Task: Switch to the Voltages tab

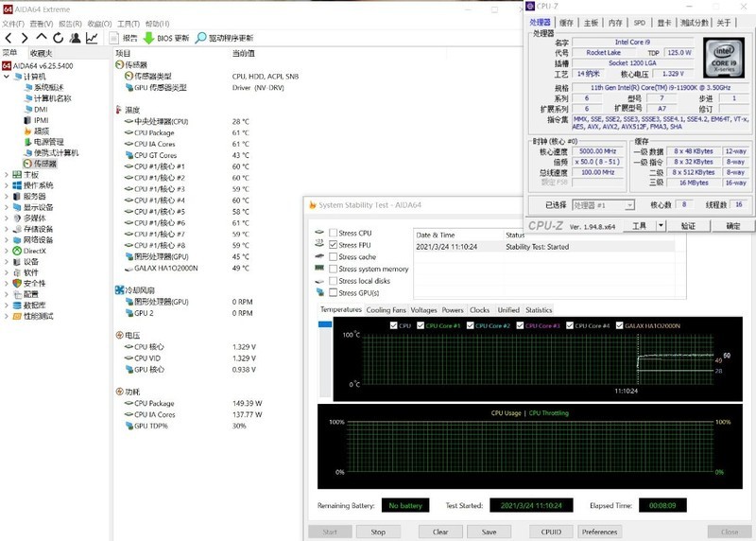Action: pos(423,310)
